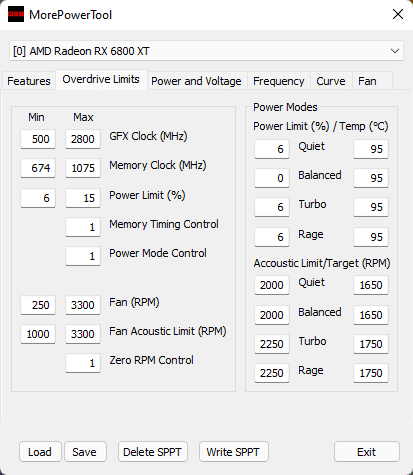
Task: Click the Power Mode Control label
Action: coord(158,253)
